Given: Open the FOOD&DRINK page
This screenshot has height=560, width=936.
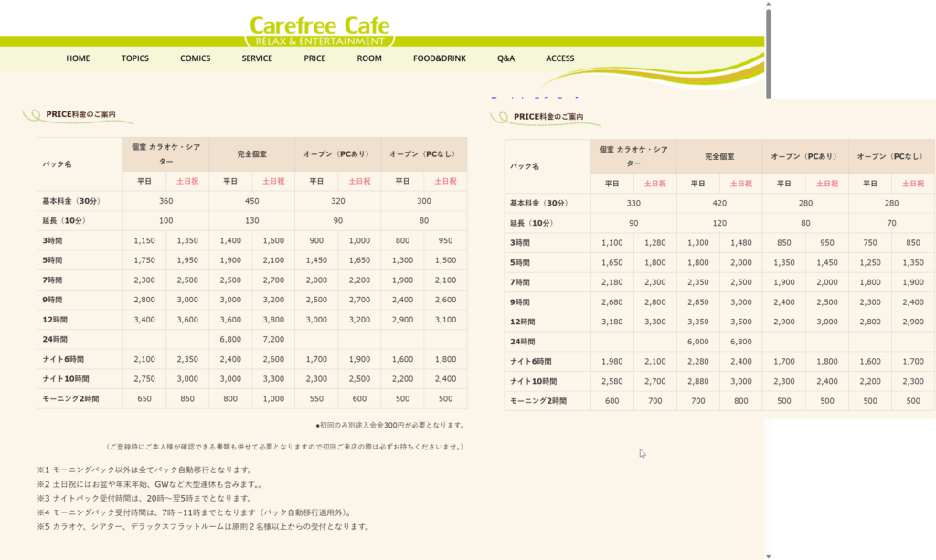Looking at the screenshot, I should [x=440, y=58].
